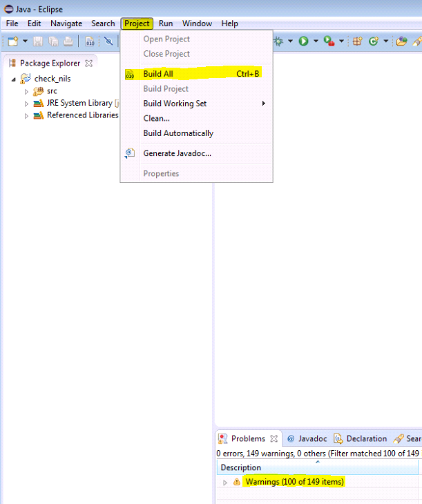Click the green Run button icon
The image size is (422, 504).
point(303,41)
